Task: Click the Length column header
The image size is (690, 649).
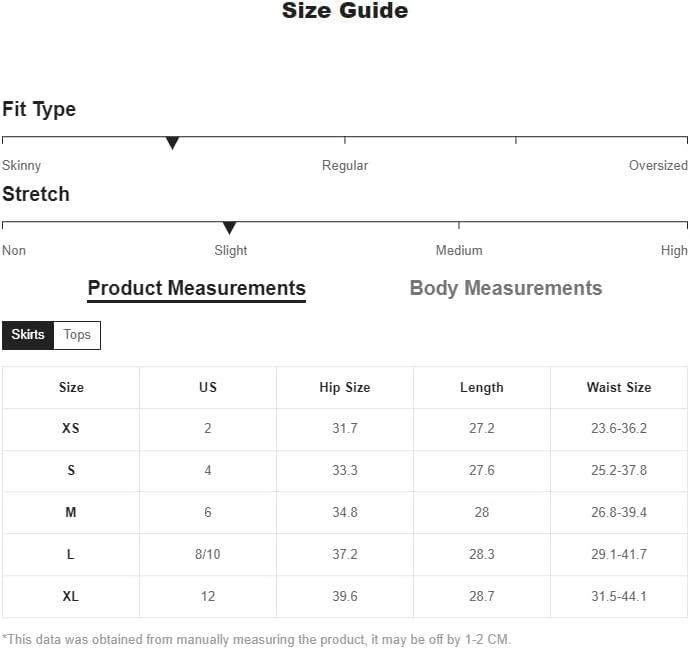Action: click(x=482, y=388)
